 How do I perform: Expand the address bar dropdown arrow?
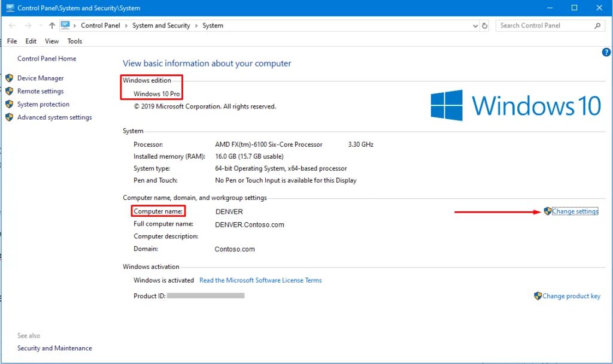tap(475, 26)
